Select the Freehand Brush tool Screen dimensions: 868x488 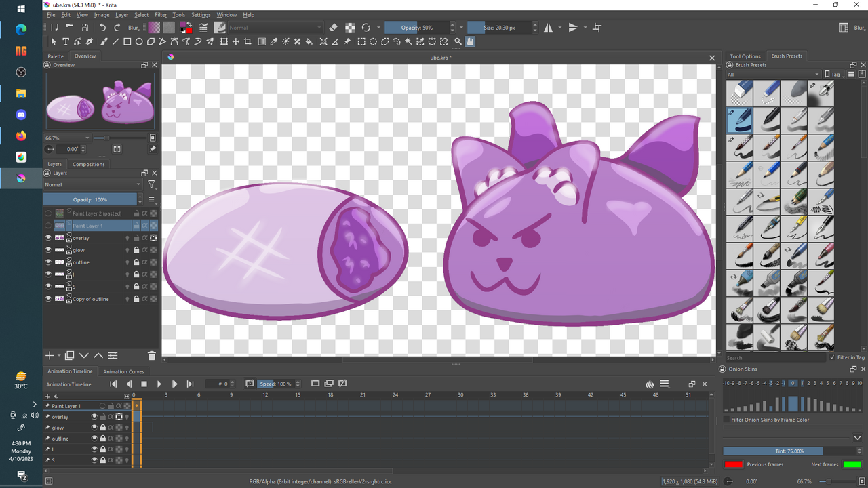pyautogui.click(x=103, y=41)
